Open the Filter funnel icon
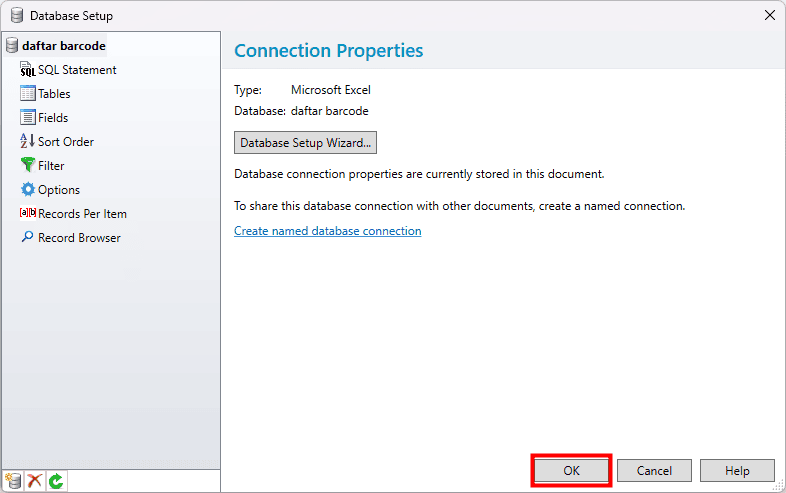786x493 pixels. coord(28,165)
